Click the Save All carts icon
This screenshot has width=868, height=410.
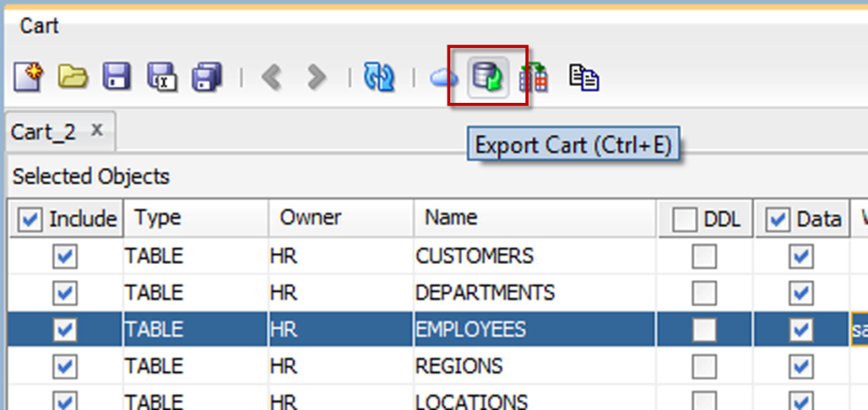click(x=207, y=77)
